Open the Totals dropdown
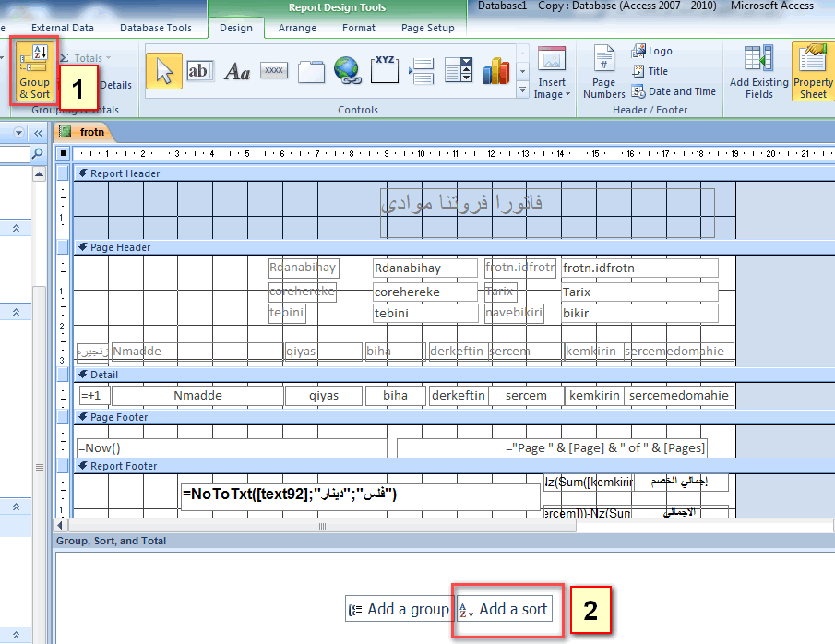 click(x=85, y=58)
